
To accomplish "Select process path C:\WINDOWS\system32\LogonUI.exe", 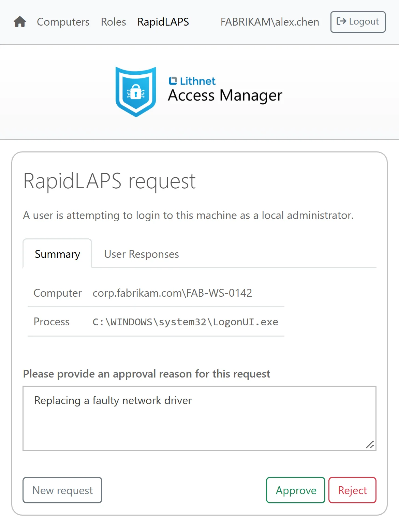I will 186,322.
